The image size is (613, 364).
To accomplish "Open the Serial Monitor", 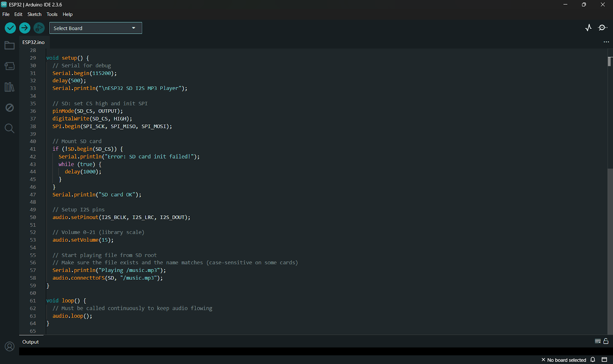I will (603, 28).
